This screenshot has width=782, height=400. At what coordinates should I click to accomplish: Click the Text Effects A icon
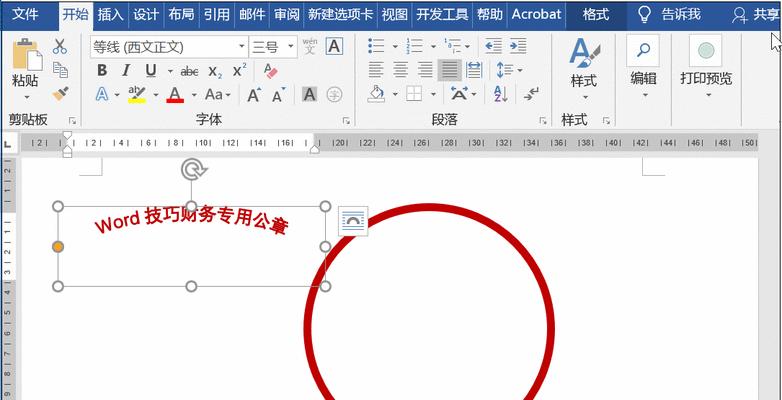pyautogui.click(x=102, y=94)
